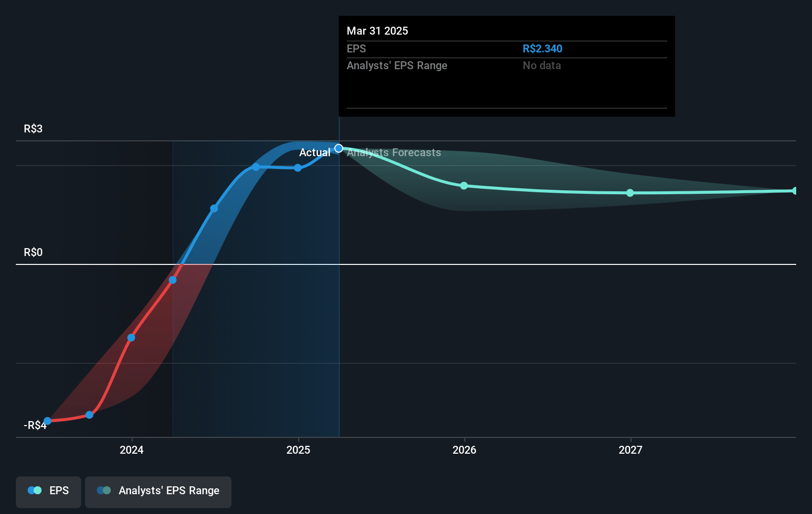Click the R$0 y-axis label
Image resolution: width=812 pixels, height=514 pixels.
(33, 253)
